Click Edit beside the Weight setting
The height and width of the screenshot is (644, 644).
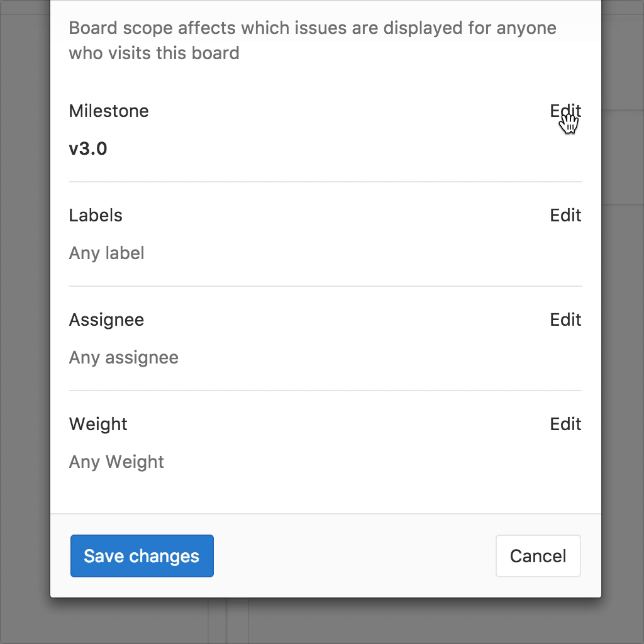tap(565, 425)
